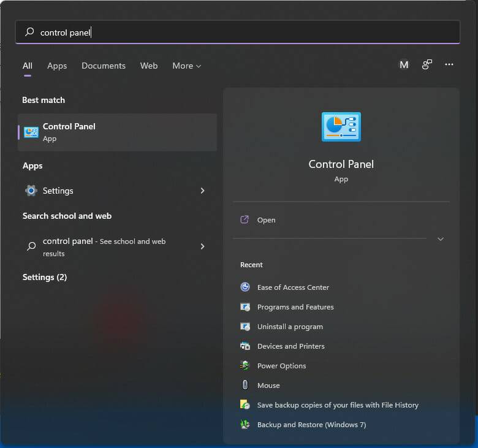The width and height of the screenshot is (478, 448).
Task: Click the large Control Panel app icon
Action: coord(341,127)
